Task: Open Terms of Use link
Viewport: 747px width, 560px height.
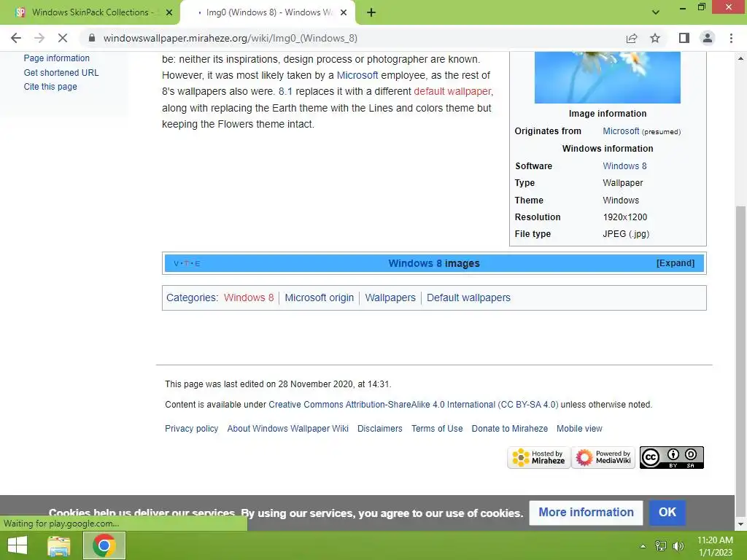Action: (x=437, y=429)
